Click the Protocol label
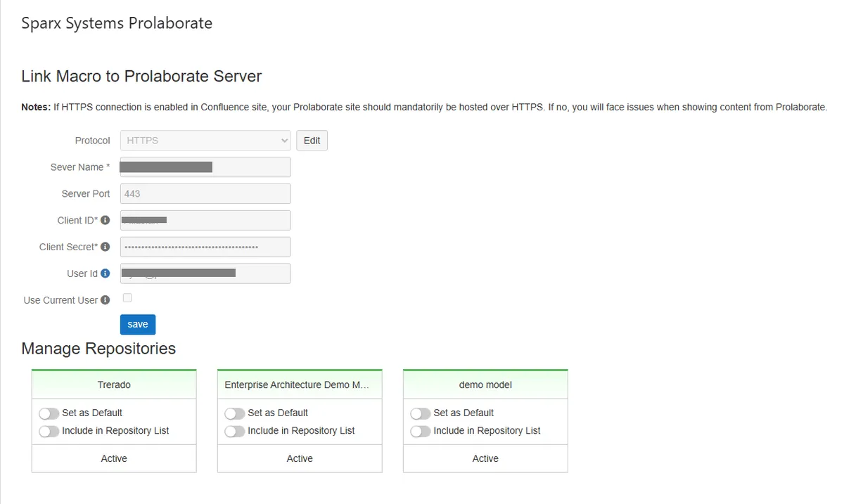Image resolution: width=844 pixels, height=504 pixels. click(x=93, y=141)
